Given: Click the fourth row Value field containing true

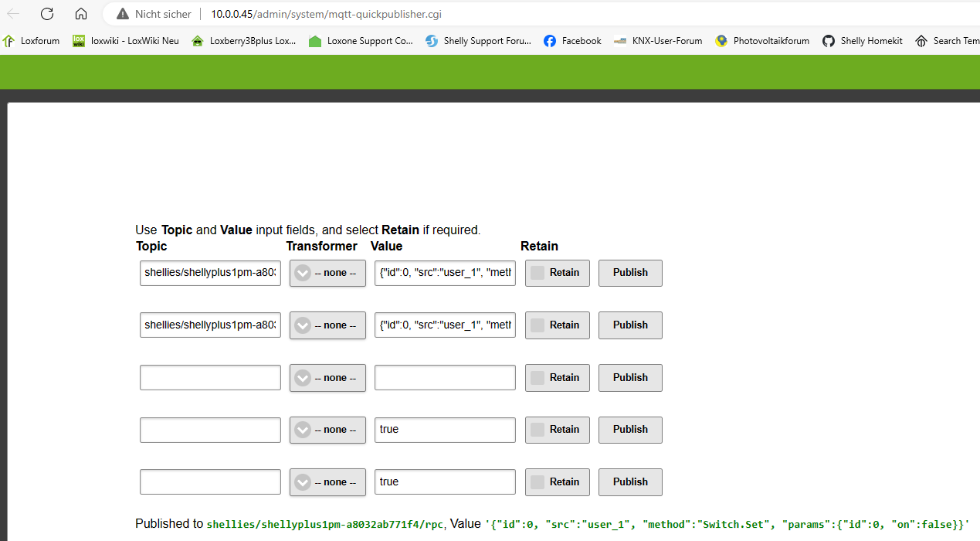Looking at the screenshot, I should 445,430.
